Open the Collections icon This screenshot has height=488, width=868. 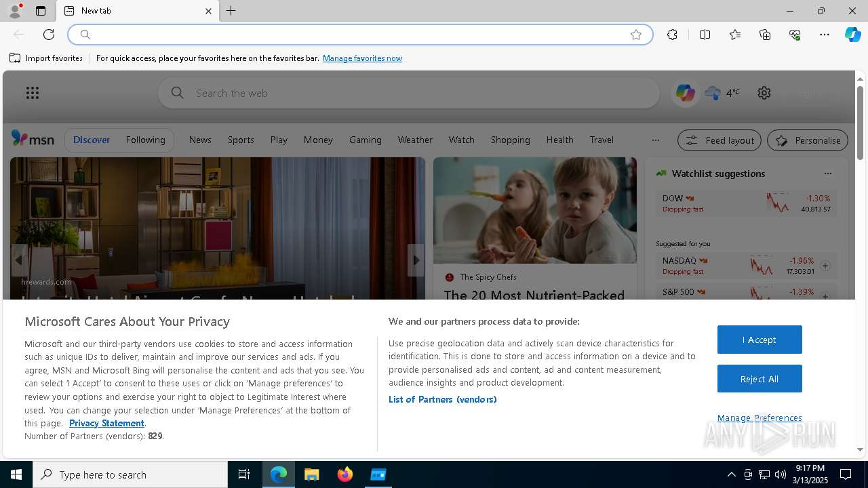(x=765, y=35)
